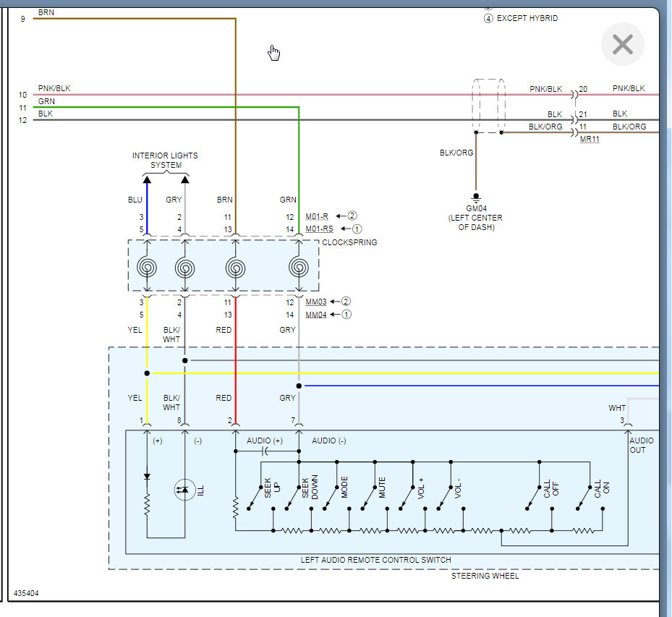Click the VOL + switch symbol
The width and height of the screenshot is (672, 617).
click(x=407, y=498)
